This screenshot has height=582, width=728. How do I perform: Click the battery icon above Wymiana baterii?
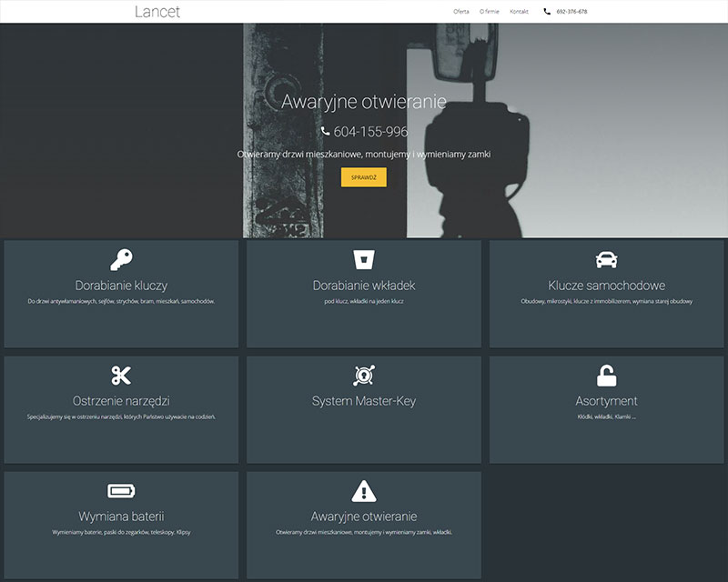(x=120, y=488)
